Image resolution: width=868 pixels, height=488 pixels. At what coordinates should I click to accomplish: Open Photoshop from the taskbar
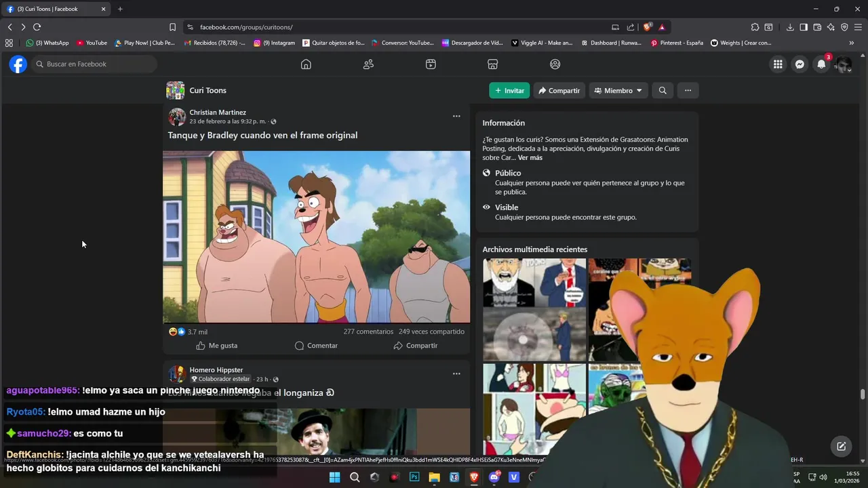click(x=414, y=477)
